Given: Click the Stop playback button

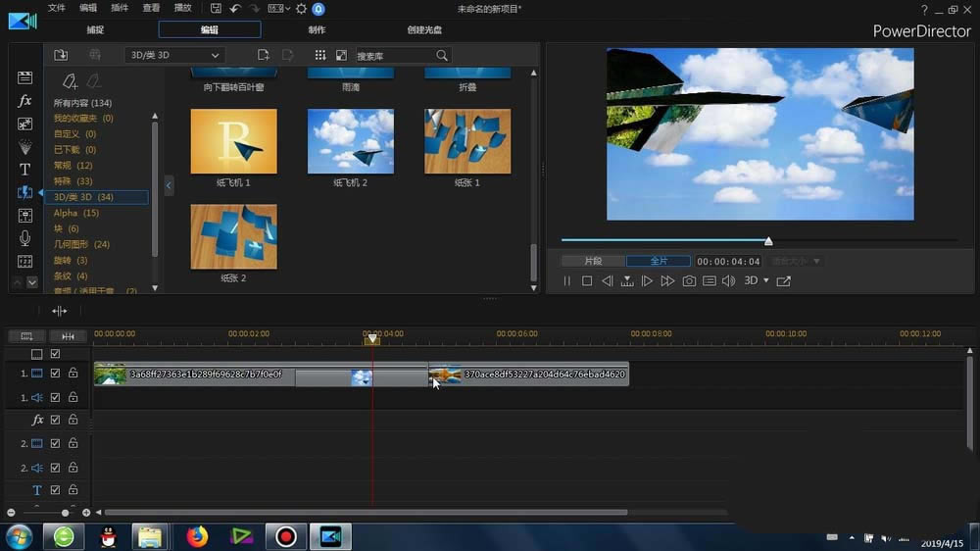Looking at the screenshot, I should point(587,281).
